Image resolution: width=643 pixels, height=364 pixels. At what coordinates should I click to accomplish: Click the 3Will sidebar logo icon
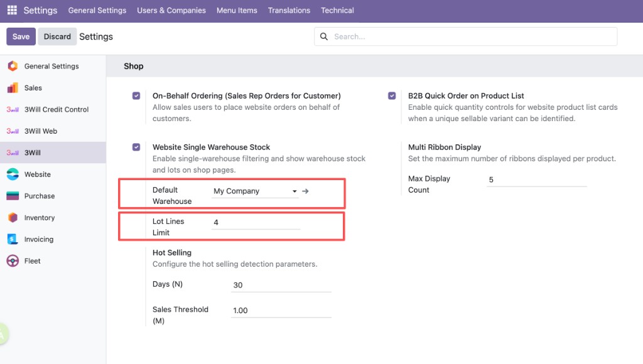13,153
